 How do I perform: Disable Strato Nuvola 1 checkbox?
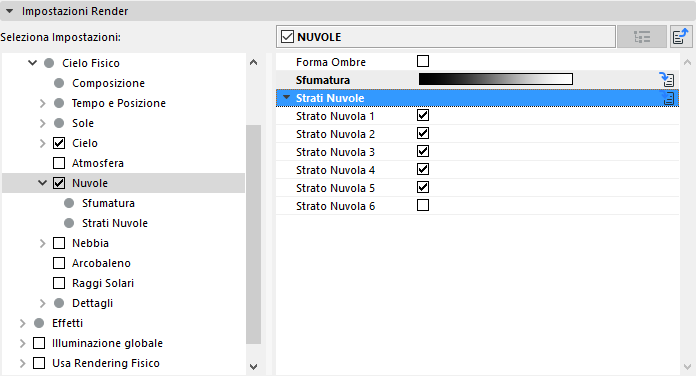click(x=423, y=115)
